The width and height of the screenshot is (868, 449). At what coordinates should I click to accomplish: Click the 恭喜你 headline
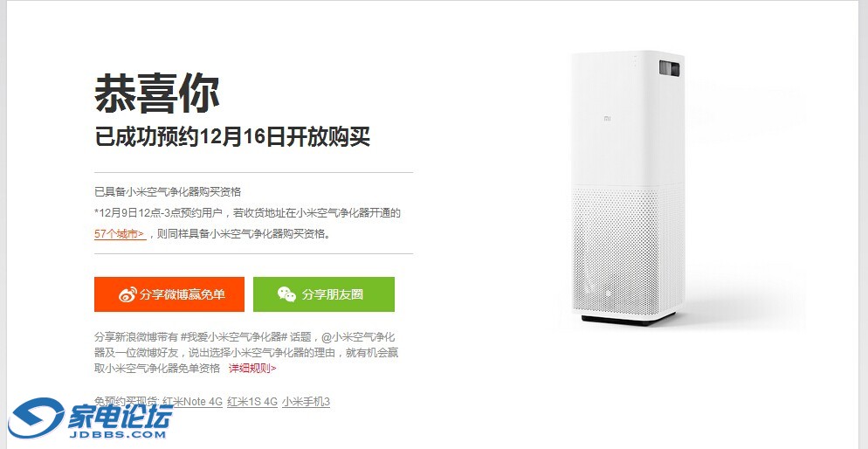tap(157, 93)
